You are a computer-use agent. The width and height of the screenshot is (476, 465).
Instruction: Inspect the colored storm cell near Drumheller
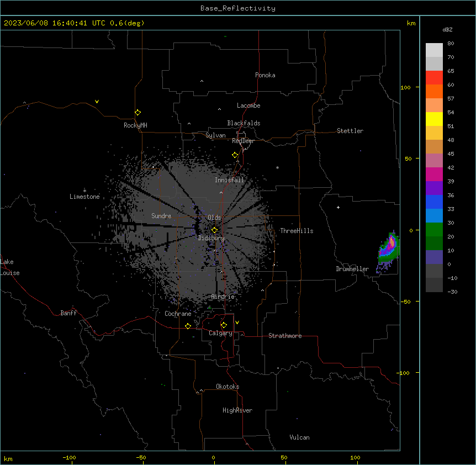(x=388, y=251)
